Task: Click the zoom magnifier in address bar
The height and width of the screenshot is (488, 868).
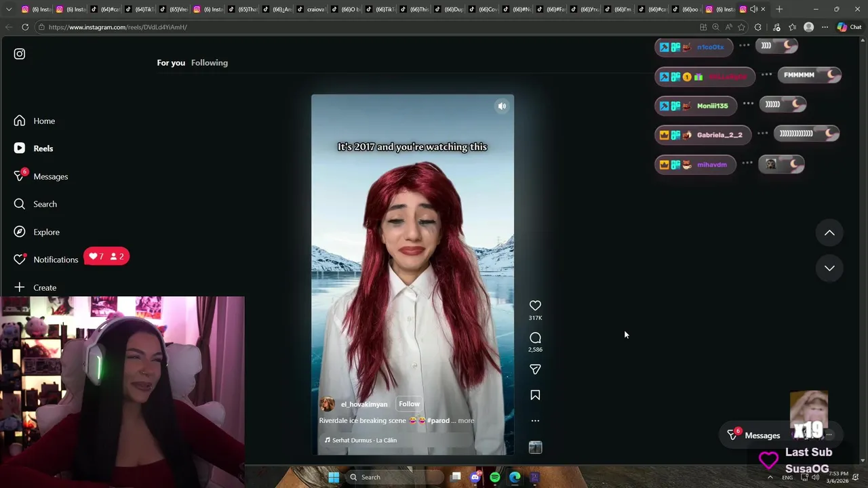Action: 715,27
